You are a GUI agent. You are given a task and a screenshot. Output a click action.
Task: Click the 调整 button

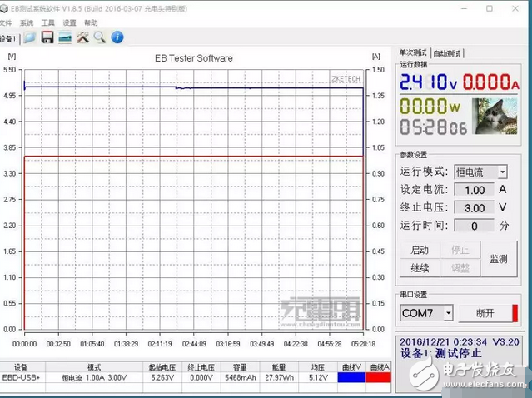point(460,268)
